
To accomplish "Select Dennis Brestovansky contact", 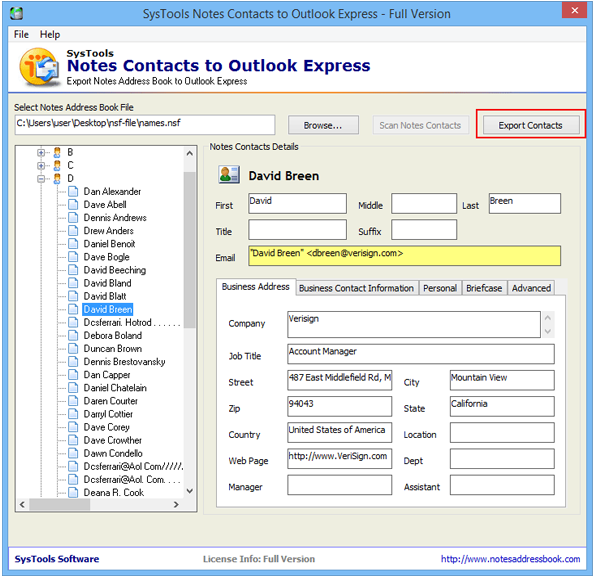I will 124,362.
